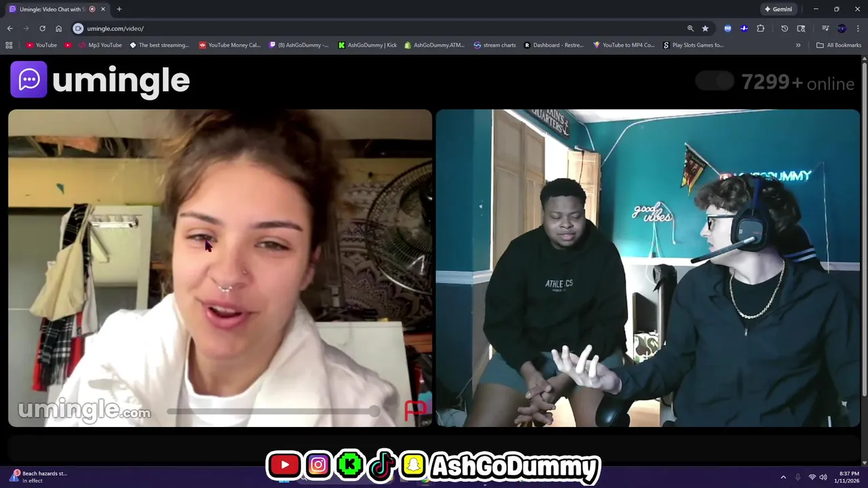Open the Dashboard - Restre bookmark
Screen dimensions: 868x488
click(x=553, y=45)
